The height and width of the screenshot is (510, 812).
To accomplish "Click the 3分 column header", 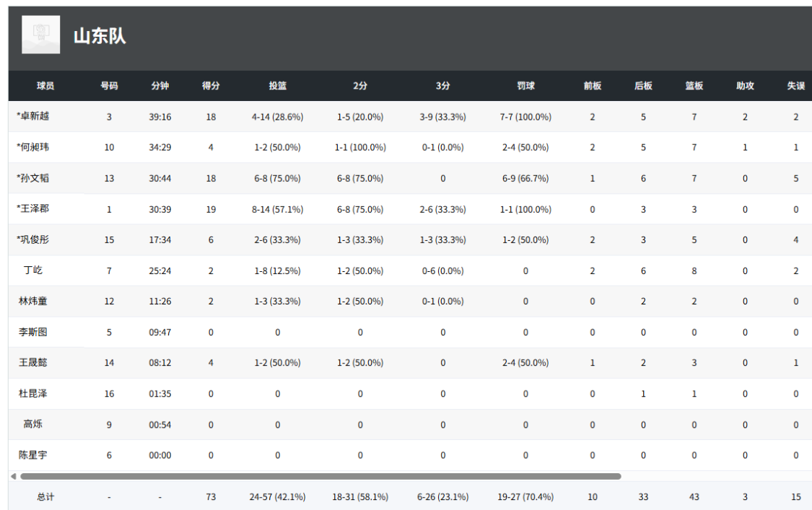I will [442, 86].
